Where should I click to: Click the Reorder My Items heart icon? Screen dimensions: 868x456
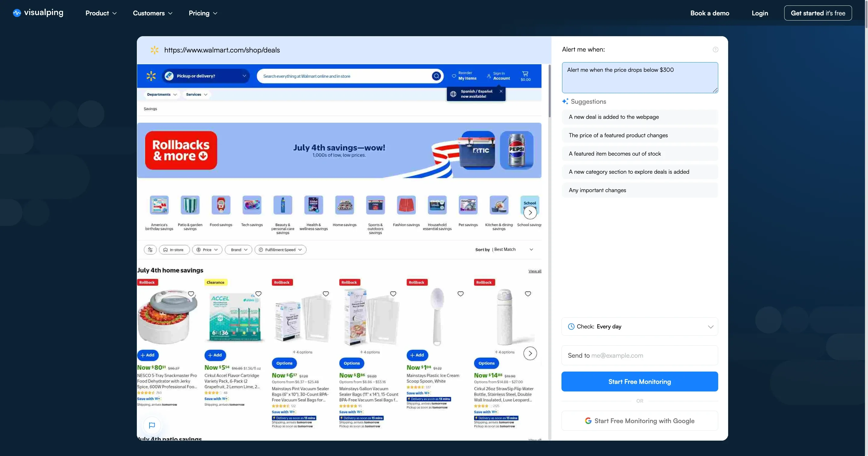coord(454,76)
